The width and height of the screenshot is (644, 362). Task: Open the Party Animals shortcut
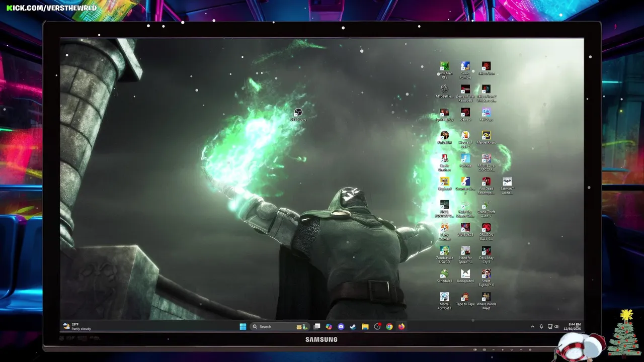point(444,232)
